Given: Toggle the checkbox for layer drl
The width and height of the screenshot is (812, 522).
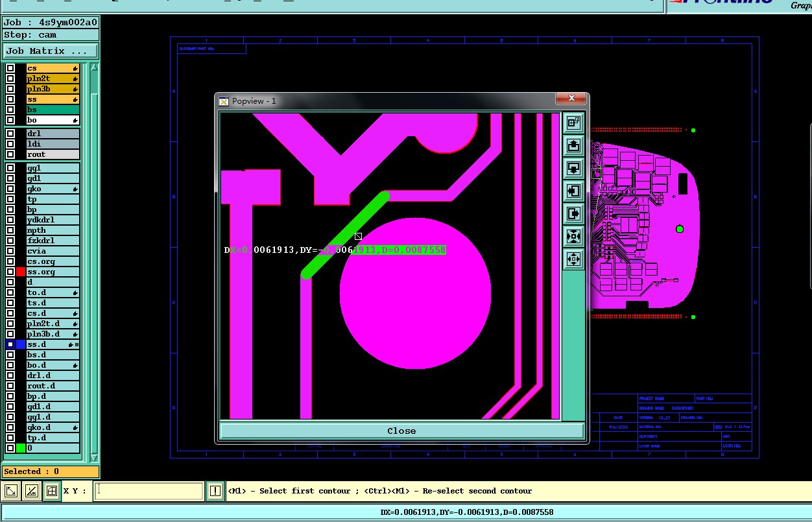Looking at the screenshot, I should [x=10, y=134].
